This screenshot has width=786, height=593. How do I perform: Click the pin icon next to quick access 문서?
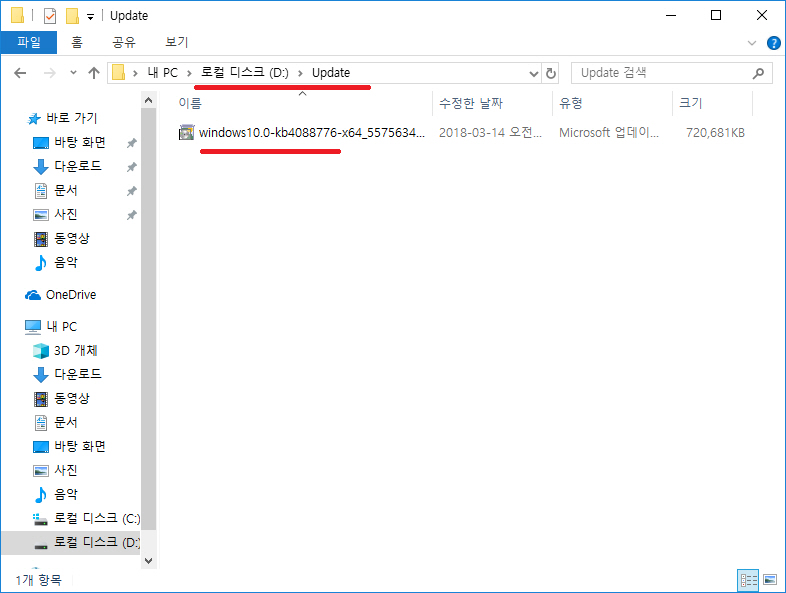[131, 191]
